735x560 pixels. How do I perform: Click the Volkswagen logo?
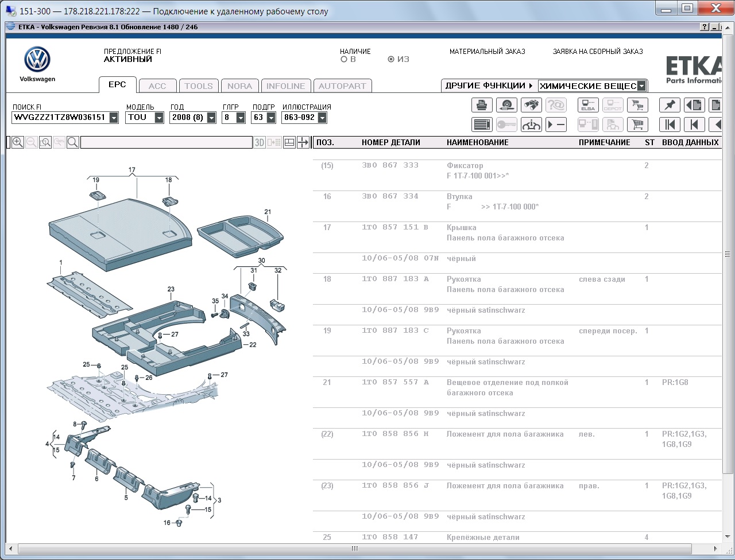pos(37,60)
